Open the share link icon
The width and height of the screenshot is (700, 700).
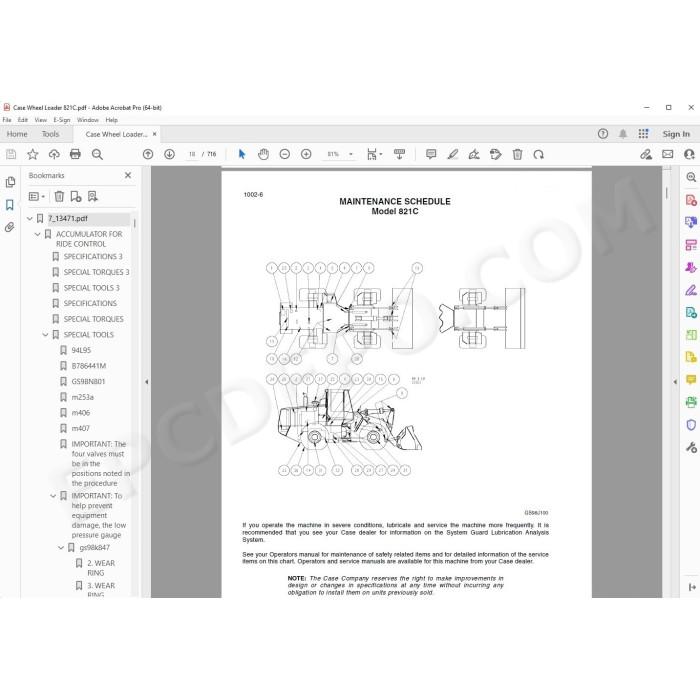646,154
